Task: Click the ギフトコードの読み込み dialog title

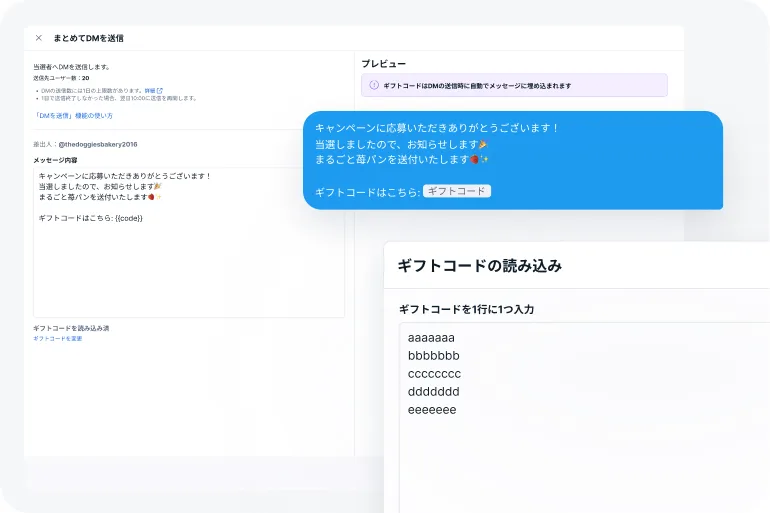Action: point(479,266)
